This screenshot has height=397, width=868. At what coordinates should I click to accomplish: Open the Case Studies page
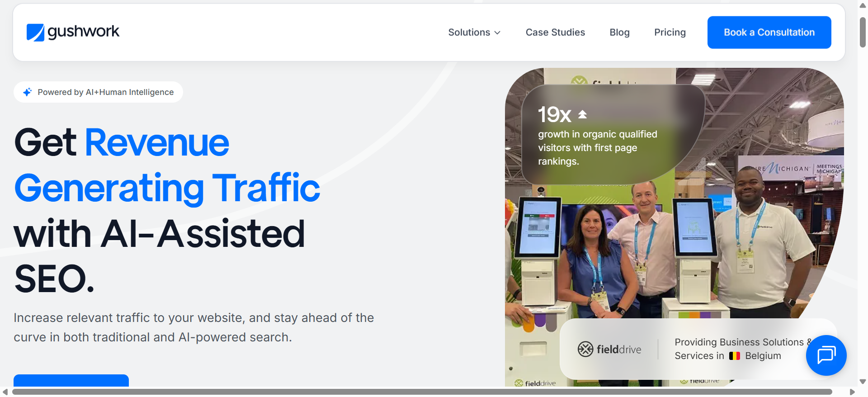coord(555,33)
